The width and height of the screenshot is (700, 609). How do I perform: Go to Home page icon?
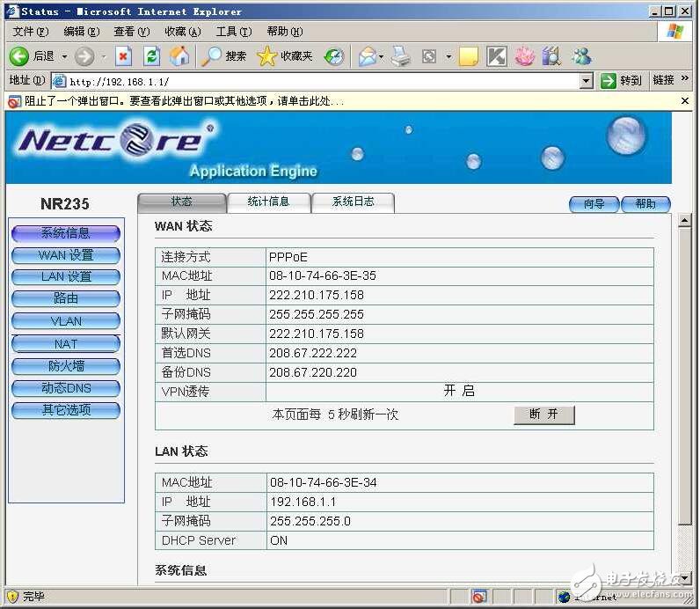[x=179, y=56]
